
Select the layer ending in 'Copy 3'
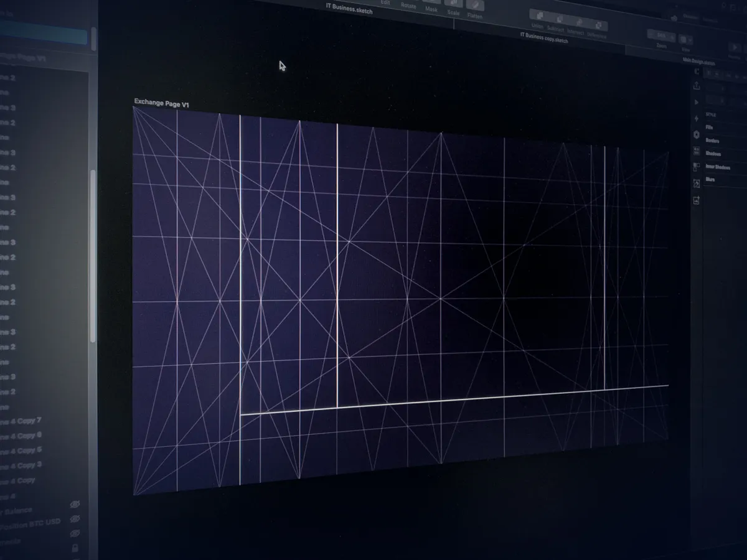tap(21, 465)
